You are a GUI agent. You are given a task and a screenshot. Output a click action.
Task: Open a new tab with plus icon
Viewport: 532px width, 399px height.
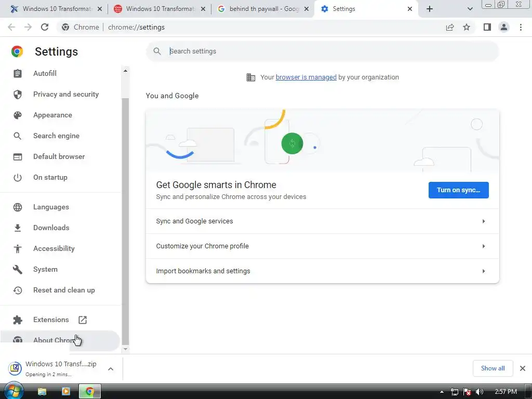430,9
